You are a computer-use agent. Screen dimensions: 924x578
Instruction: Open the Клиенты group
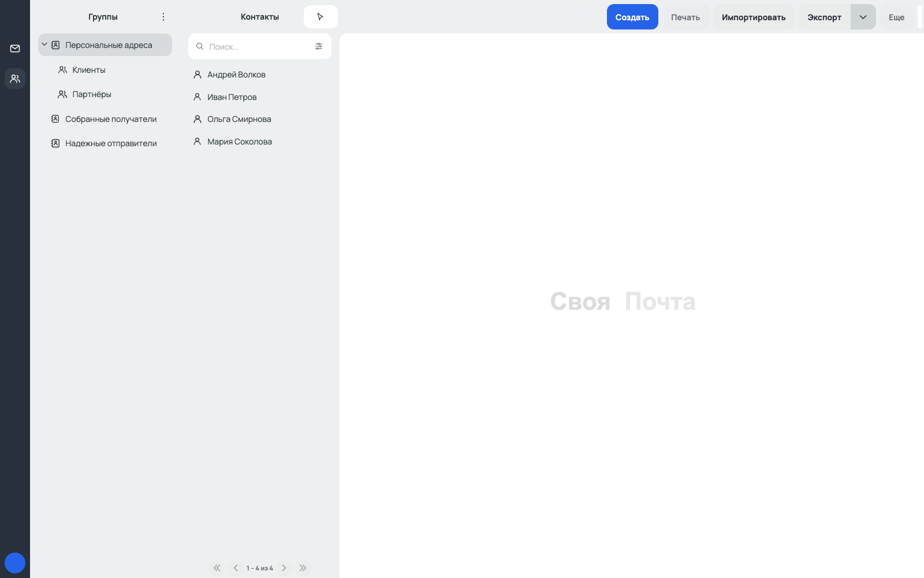(x=105, y=70)
